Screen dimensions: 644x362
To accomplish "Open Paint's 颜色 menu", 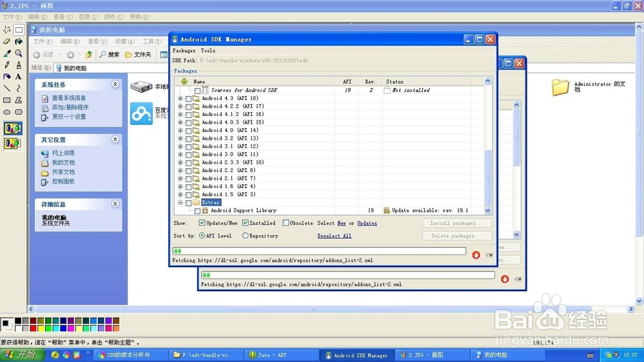I will 113,17.
